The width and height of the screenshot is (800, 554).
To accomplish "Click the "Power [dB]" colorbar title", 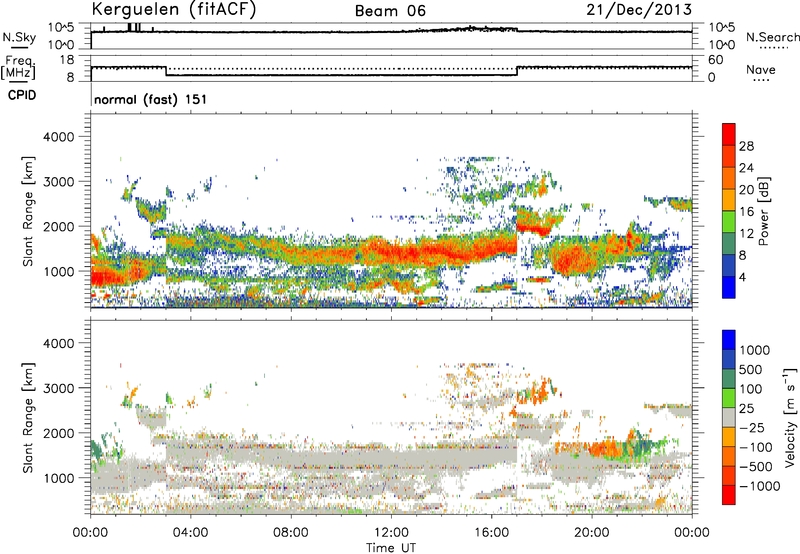I will 763,211.
